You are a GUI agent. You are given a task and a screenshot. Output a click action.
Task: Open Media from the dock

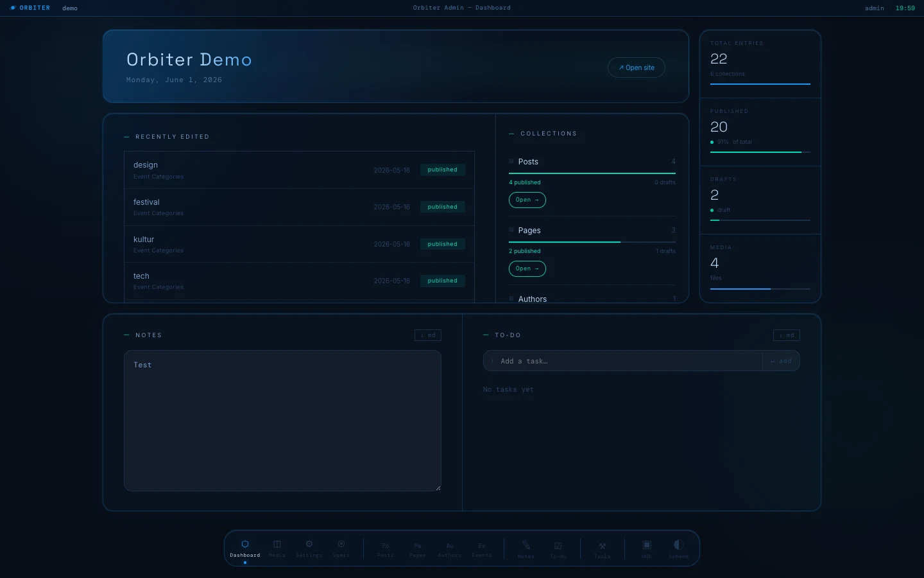click(277, 549)
